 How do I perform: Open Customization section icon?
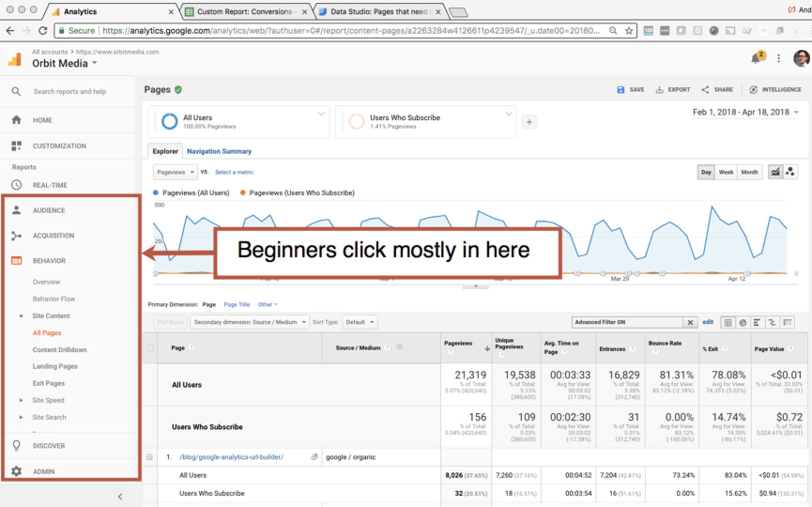[16, 146]
